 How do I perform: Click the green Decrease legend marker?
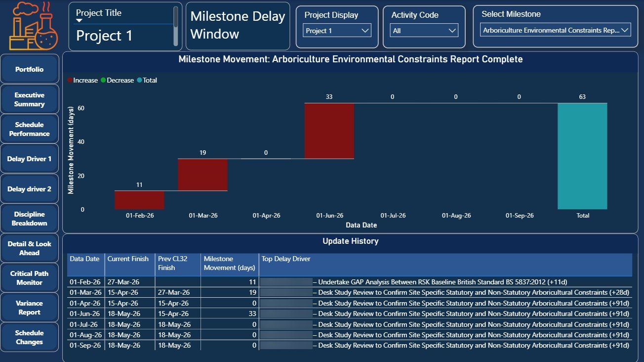[104, 80]
